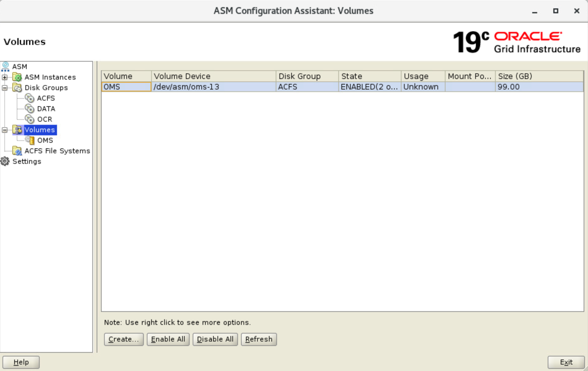Sort by the Usage column header

tap(423, 76)
